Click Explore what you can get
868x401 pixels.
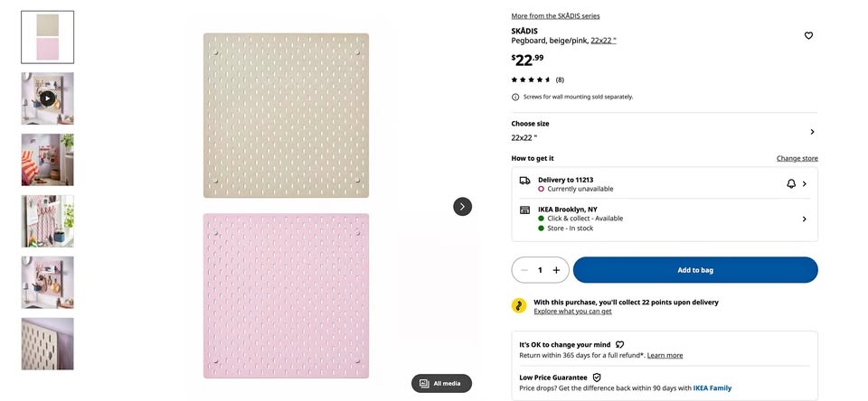tap(572, 312)
